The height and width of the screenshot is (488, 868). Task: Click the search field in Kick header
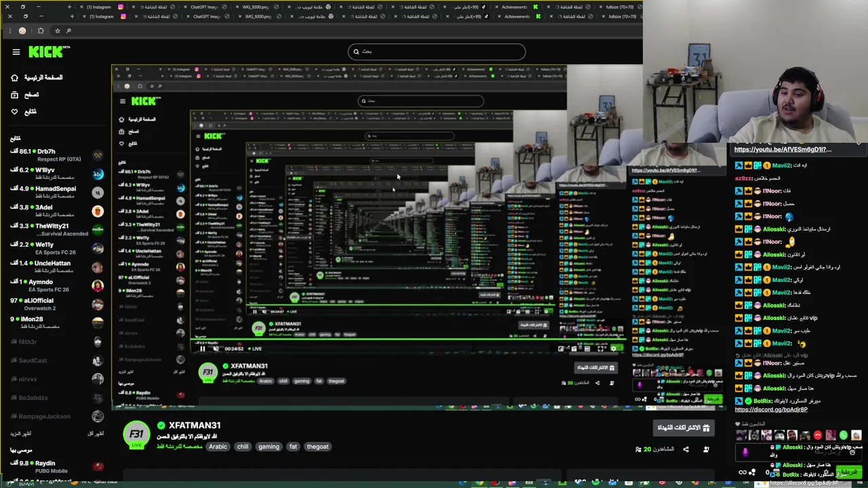tap(437, 52)
